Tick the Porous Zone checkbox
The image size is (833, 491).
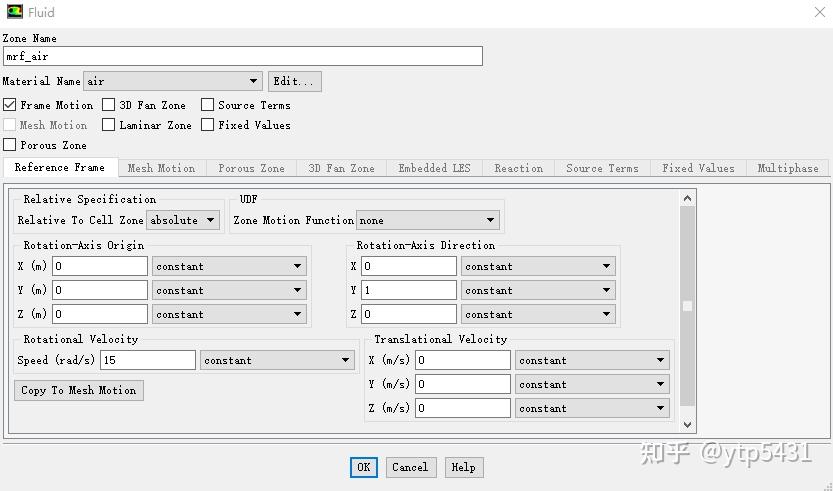pyautogui.click(x=10, y=145)
